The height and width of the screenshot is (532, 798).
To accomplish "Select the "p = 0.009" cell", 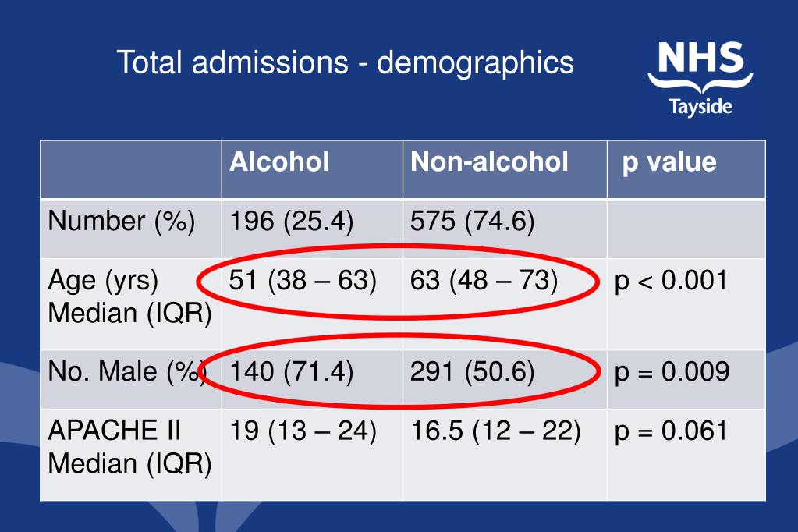I will click(x=672, y=371).
